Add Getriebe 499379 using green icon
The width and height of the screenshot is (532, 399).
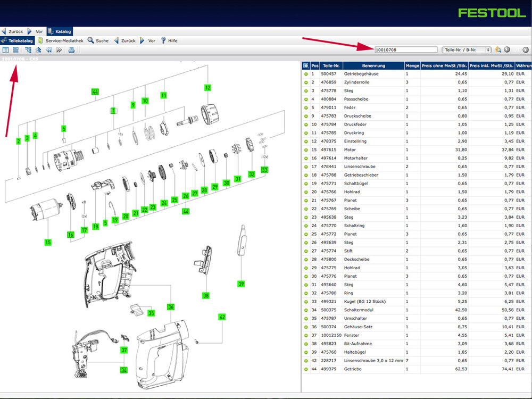coord(306,369)
